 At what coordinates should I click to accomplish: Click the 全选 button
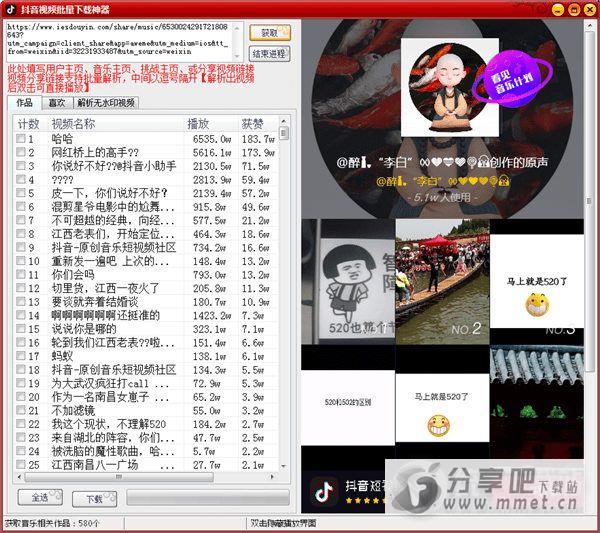click(40, 498)
